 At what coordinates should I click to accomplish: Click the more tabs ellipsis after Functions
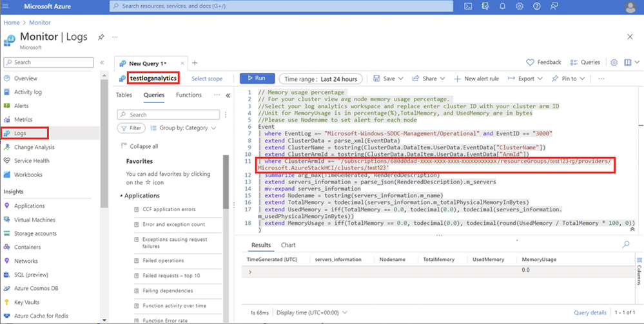(x=217, y=95)
